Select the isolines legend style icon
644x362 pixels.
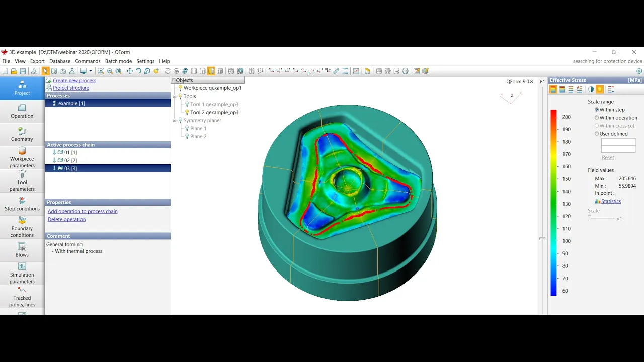(x=571, y=89)
